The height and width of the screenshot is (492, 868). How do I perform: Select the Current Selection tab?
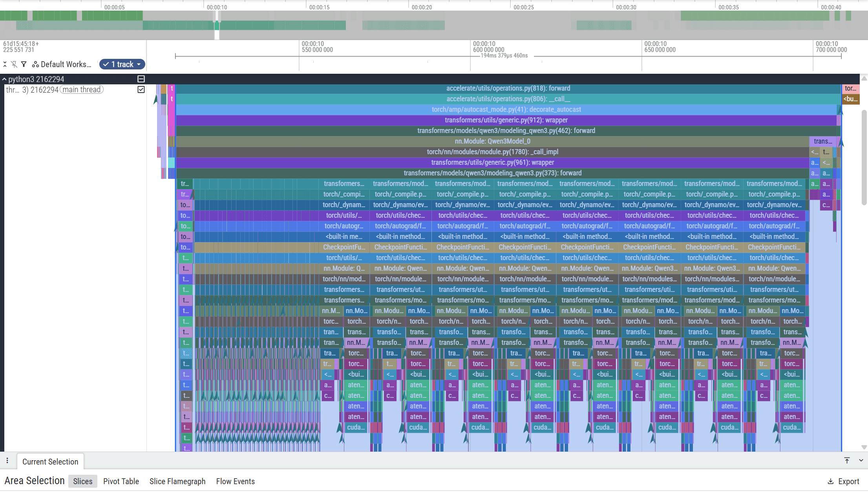coord(50,462)
